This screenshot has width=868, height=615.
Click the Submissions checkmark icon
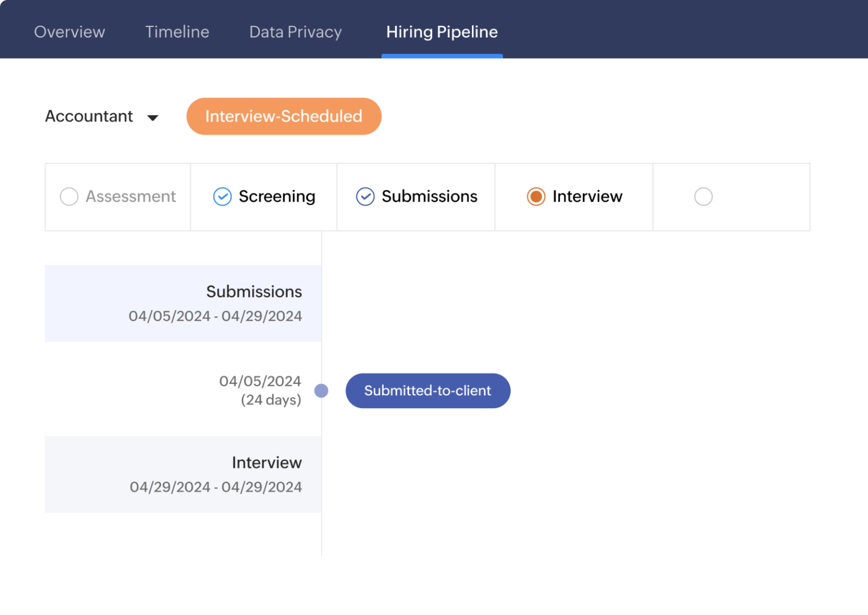pyautogui.click(x=365, y=196)
